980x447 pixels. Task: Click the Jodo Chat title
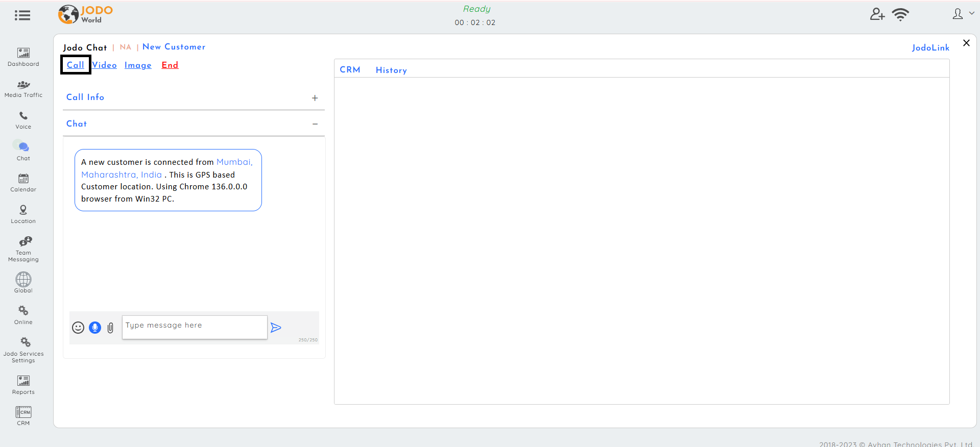(85, 47)
